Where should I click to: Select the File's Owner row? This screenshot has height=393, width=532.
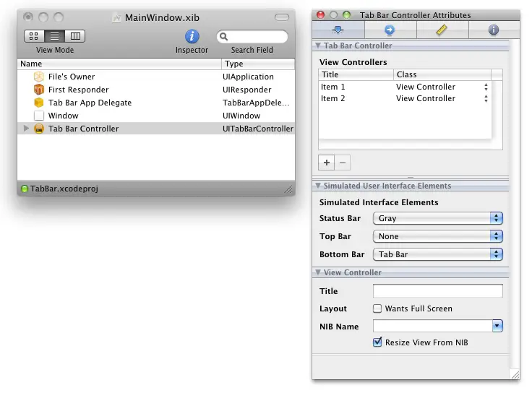(156, 77)
